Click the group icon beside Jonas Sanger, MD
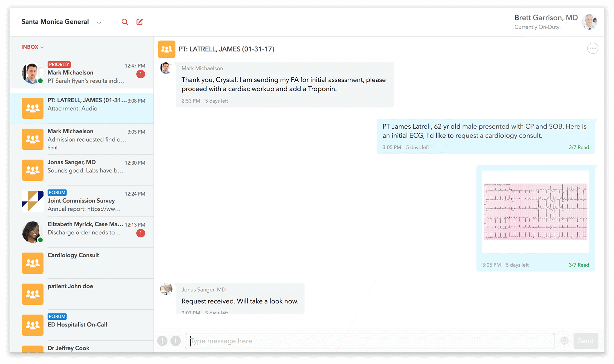 [x=33, y=170]
